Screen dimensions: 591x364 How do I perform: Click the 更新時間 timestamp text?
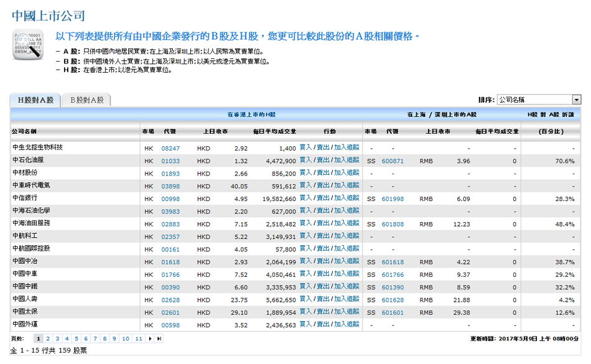[x=524, y=338]
